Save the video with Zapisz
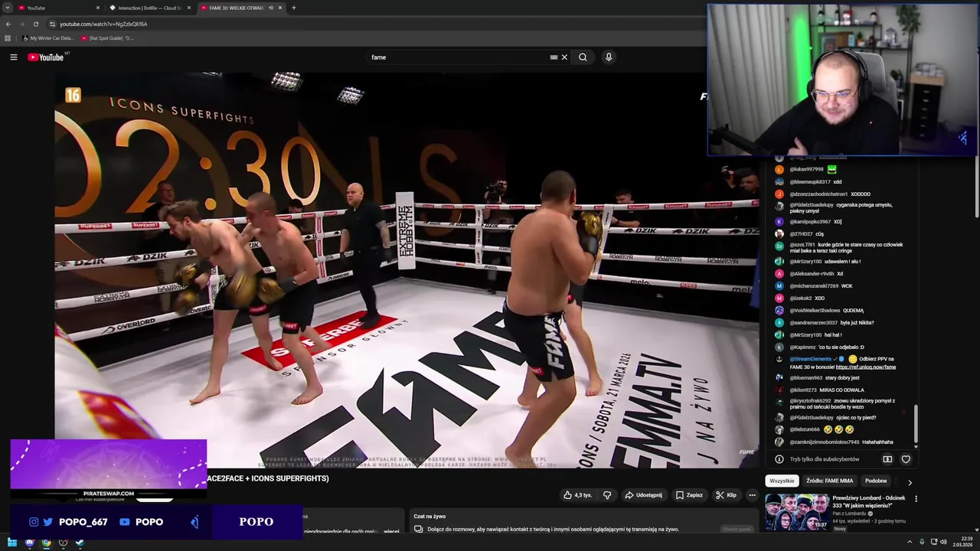 [x=689, y=495]
